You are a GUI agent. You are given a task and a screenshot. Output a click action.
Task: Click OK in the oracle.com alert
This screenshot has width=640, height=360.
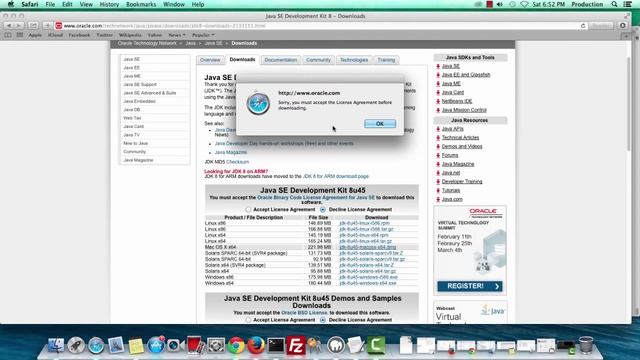[380, 124]
